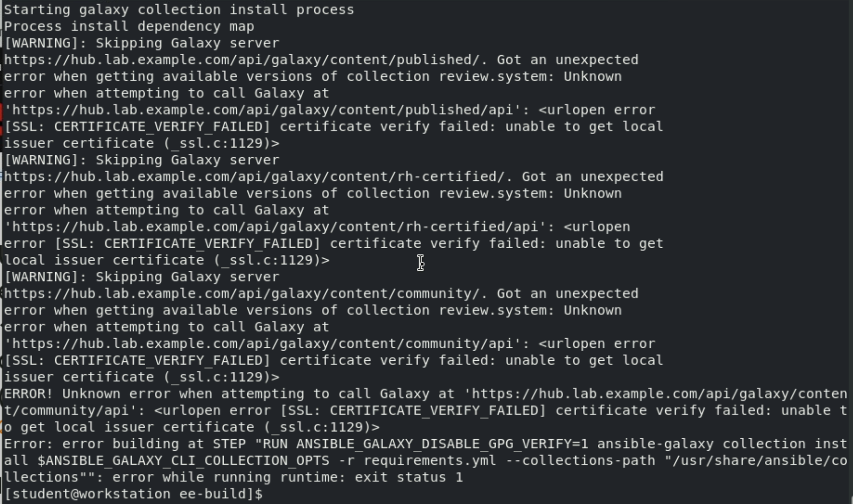The height and width of the screenshot is (504, 853).
Task: Click the "/usr/share/ansible/co" path text
Action: click(756, 461)
